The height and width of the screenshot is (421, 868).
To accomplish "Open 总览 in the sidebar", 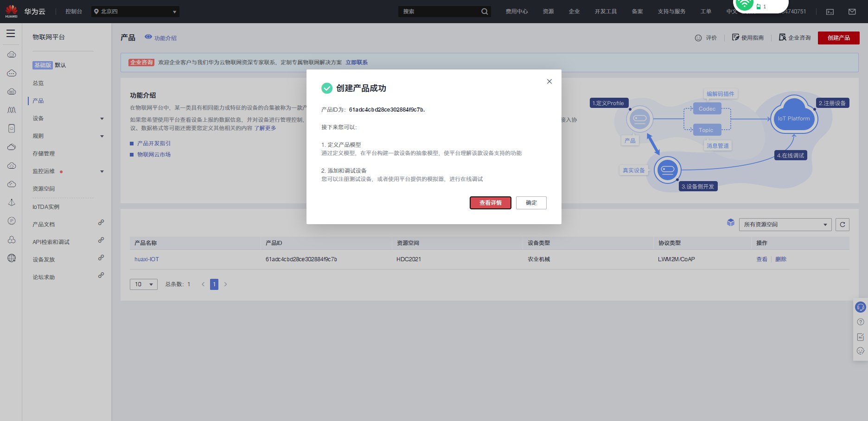I will tap(38, 83).
